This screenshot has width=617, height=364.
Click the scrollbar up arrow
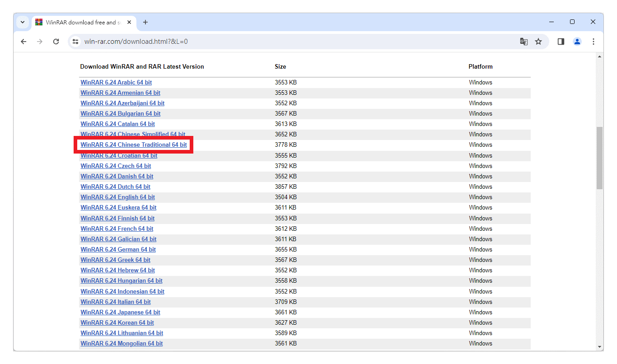click(600, 56)
